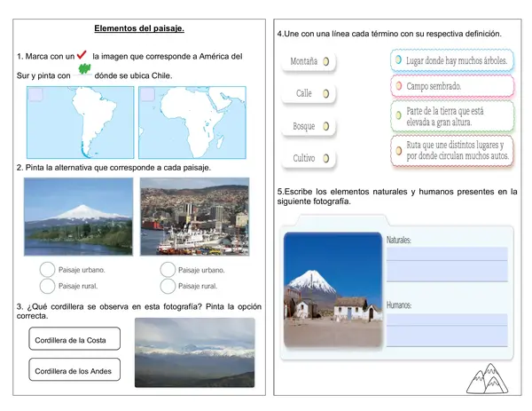Click the dot next to 'Calle'
The width and height of the screenshot is (532, 411).
326,93
